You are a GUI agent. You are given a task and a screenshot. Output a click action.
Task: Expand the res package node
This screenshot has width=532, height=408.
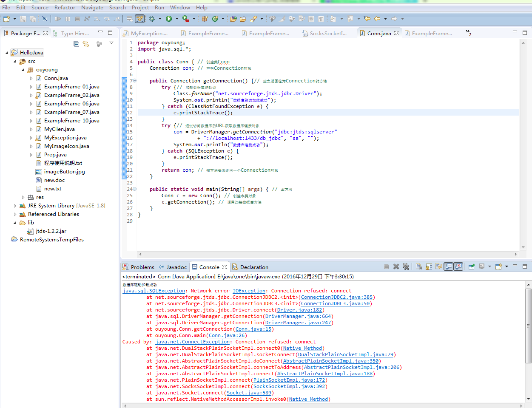23,197
